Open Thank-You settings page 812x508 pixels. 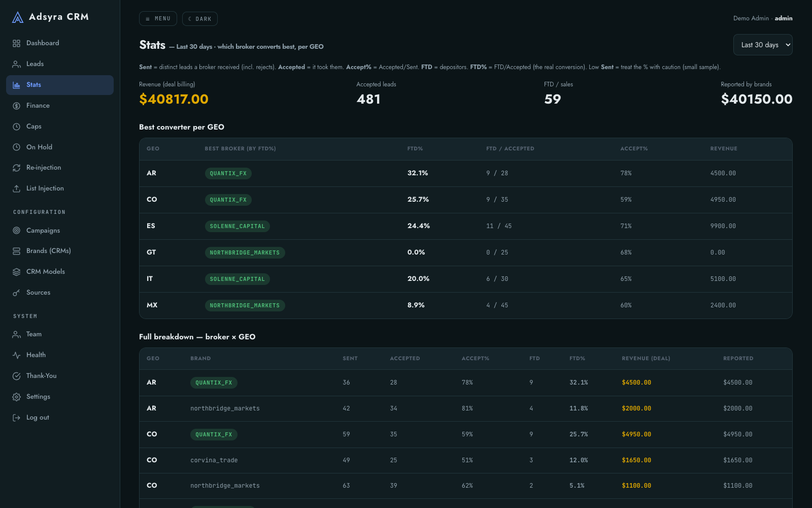point(60,376)
